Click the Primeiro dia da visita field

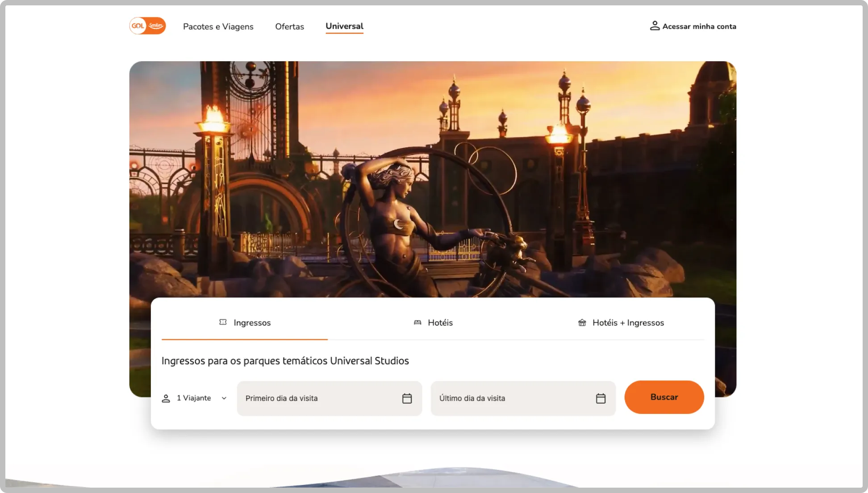coord(329,398)
